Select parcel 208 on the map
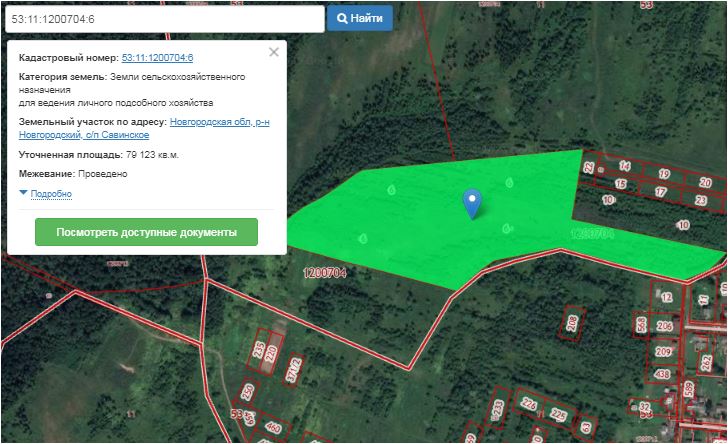The height and width of the screenshot is (444, 728). coord(572,323)
